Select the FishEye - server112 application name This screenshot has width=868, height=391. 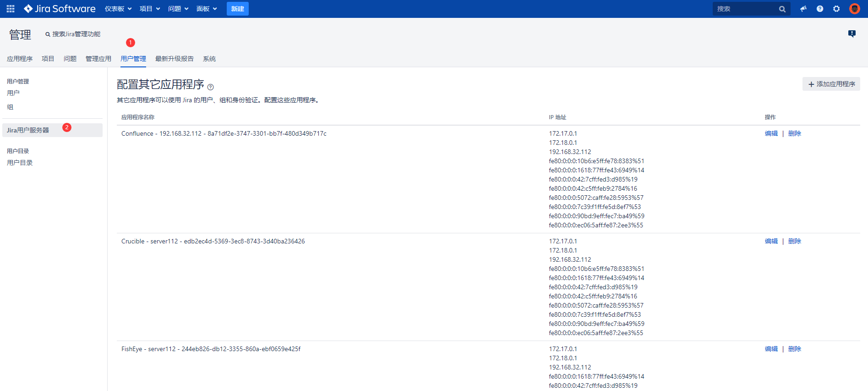pos(211,349)
